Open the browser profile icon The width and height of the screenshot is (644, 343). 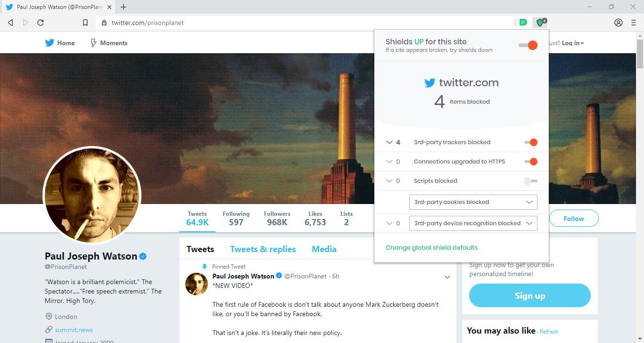coord(619,23)
